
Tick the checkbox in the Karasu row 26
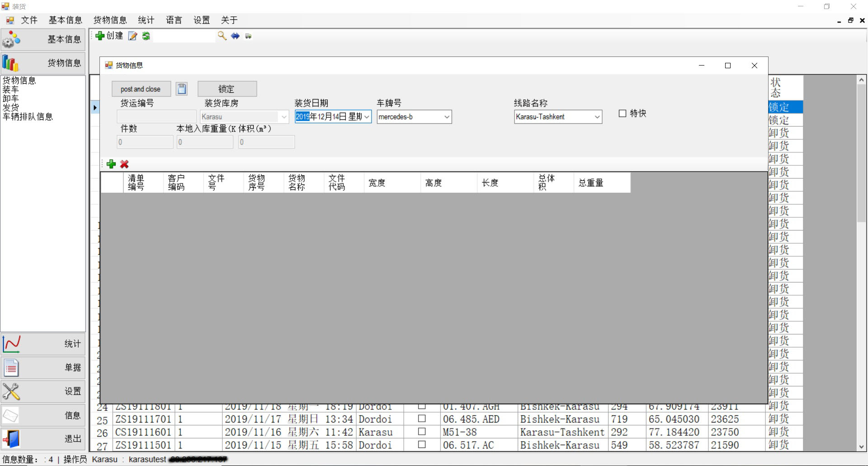point(422,432)
